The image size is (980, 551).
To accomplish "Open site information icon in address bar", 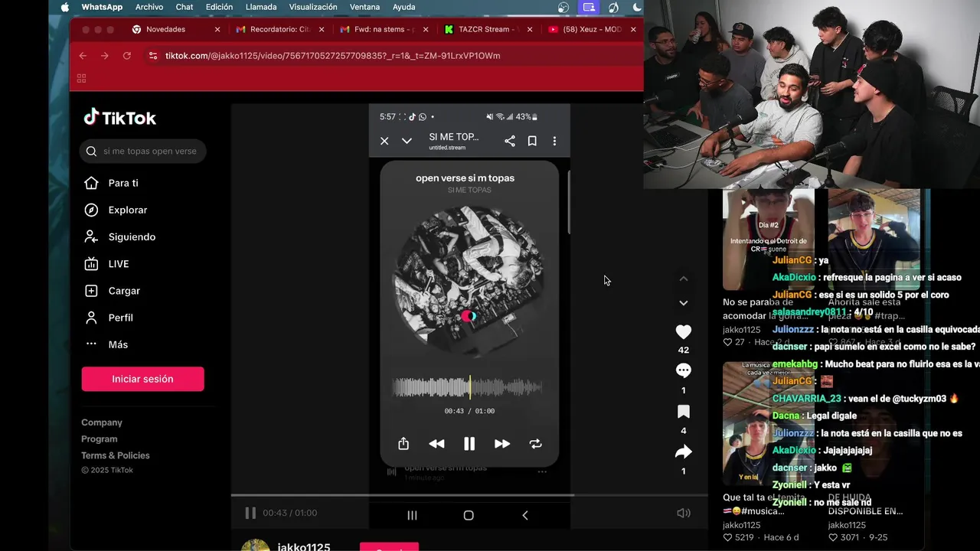I will pos(153,56).
